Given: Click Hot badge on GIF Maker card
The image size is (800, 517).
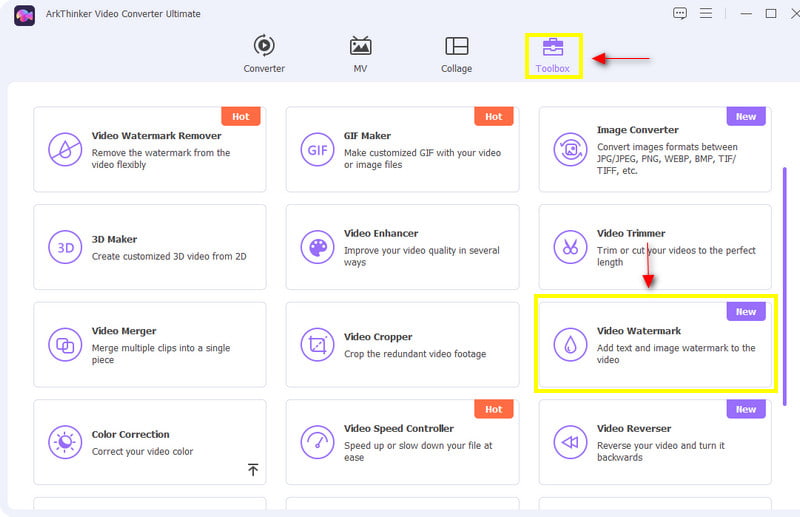Looking at the screenshot, I should click(493, 116).
